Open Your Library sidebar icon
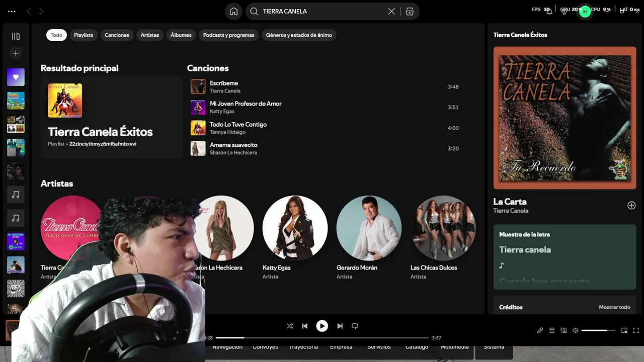The height and width of the screenshot is (362, 644). [x=16, y=36]
